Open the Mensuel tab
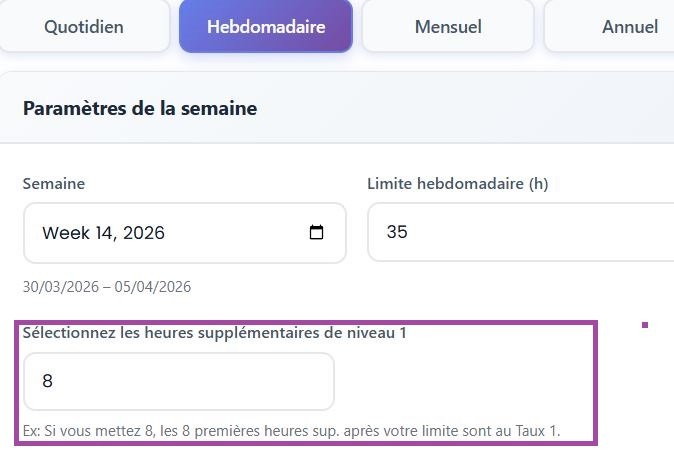674x450 pixels. [448, 27]
